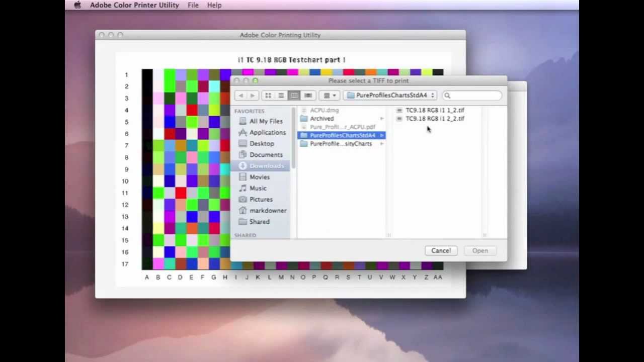Click the Adobe Color Printing Utility window title

[x=280, y=35]
